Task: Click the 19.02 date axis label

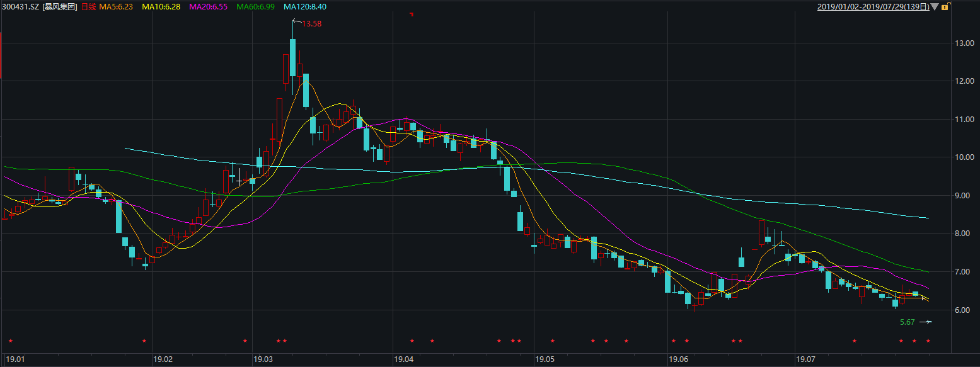Action: coord(163,359)
